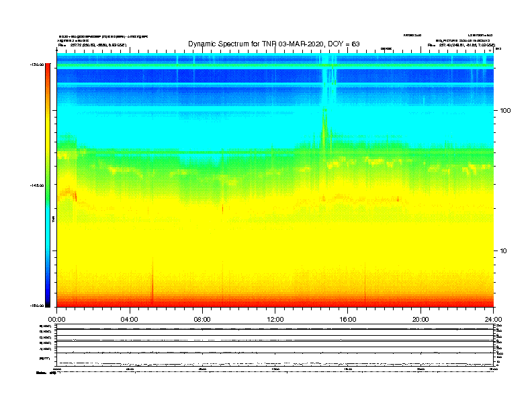This screenshot has height=411, width=532.
Task: Click the '-145.00' color scale label
Action: 37,185
